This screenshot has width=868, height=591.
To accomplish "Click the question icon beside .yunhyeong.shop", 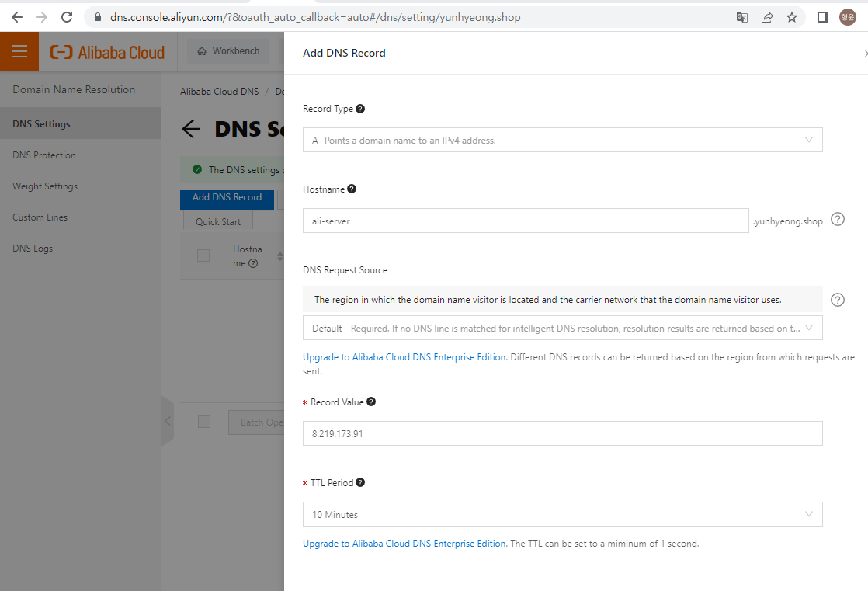I will (838, 219).
